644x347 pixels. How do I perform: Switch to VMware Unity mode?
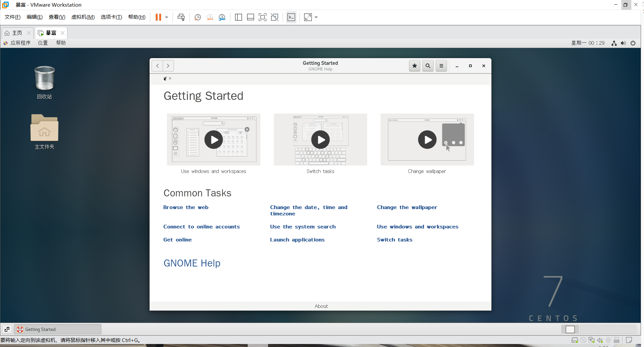[x=274, y=17]
